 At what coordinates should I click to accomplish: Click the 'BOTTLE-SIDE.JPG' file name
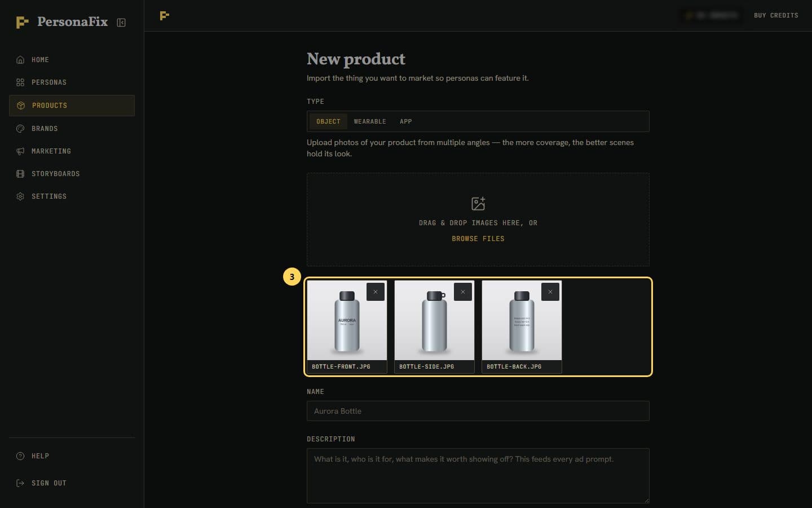pyautogui.click(x=427, y=367)
